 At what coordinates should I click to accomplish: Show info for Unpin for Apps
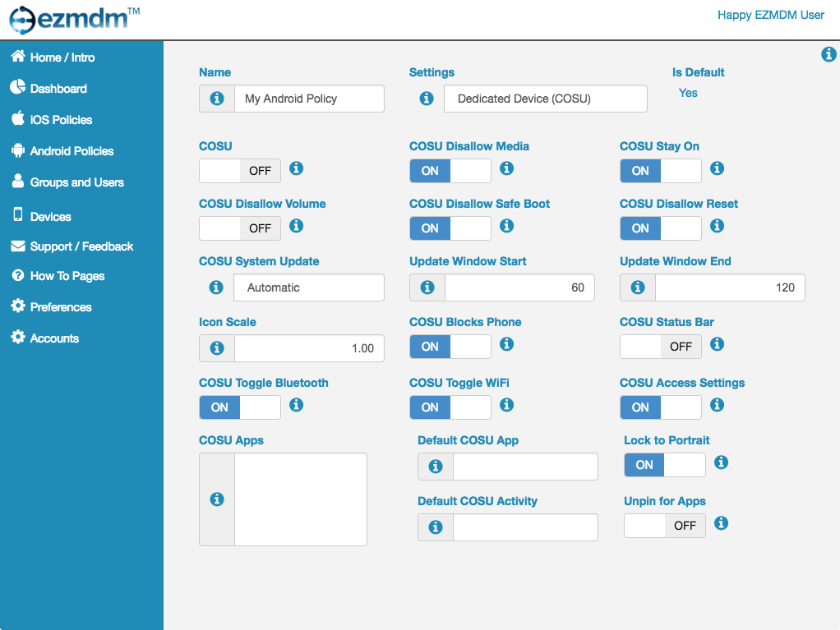721,523
